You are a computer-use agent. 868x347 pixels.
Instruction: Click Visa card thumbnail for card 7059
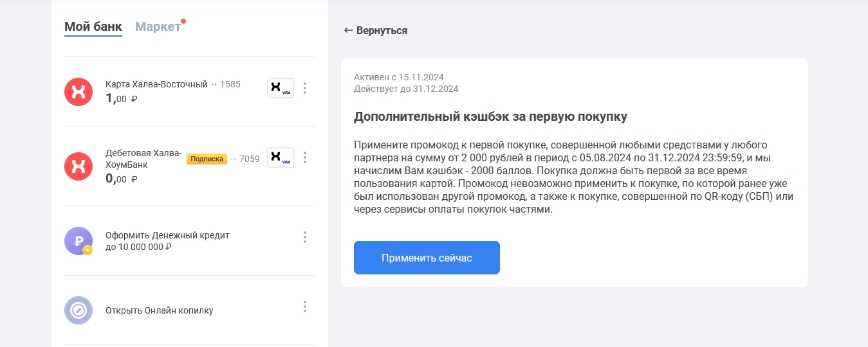pos(281,157)
